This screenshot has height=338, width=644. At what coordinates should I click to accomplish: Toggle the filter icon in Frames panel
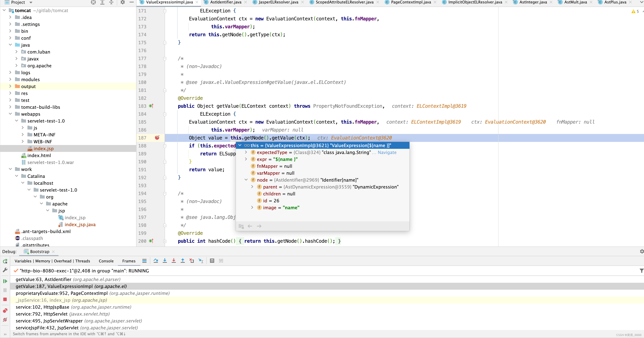(642, 271)
